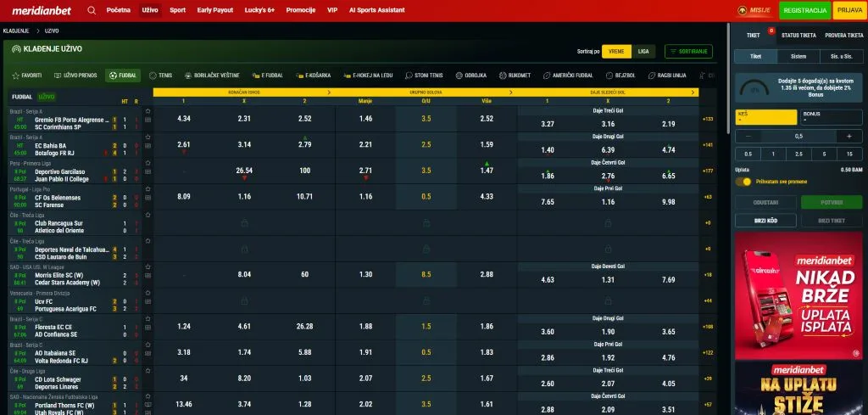Click the page vertical scrollbar
This screenshot has width=868, height=415.
coord(730,77)
